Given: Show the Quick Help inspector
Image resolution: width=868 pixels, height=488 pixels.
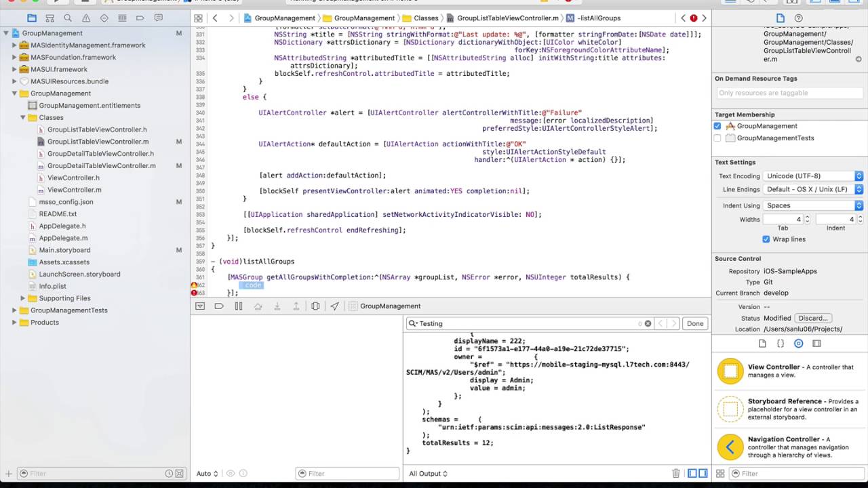Looking at the screenshot, I should tap(798, 18).
